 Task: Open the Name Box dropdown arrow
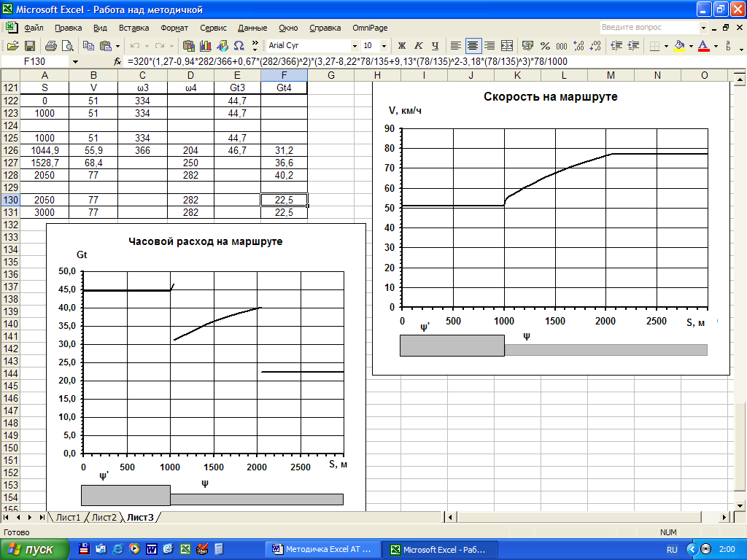tap(75, 61)
